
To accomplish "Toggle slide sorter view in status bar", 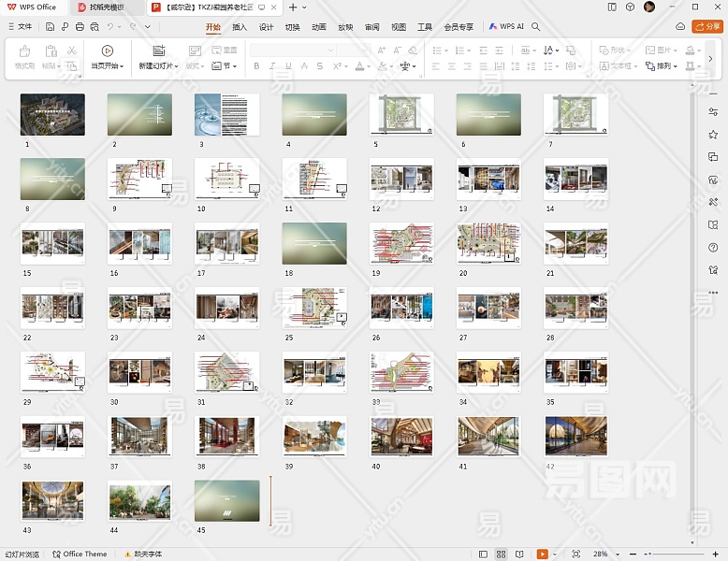I will tap(502, 554).
